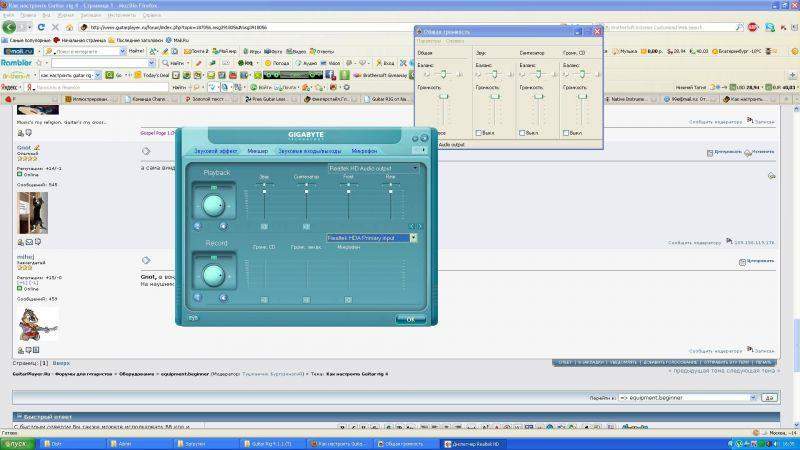Click the Playback mute speaker icon
The image size is (800, 450).
point(198,226)
